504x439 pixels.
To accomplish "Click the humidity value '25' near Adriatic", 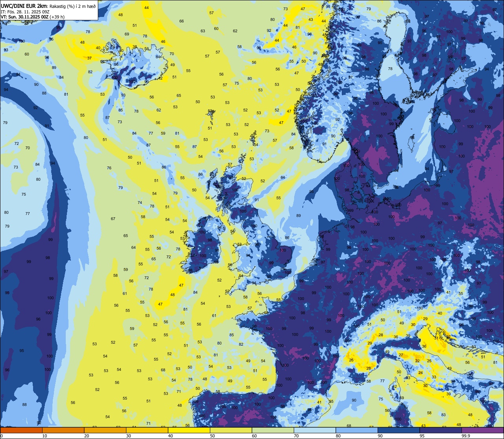I will (429, 361).
